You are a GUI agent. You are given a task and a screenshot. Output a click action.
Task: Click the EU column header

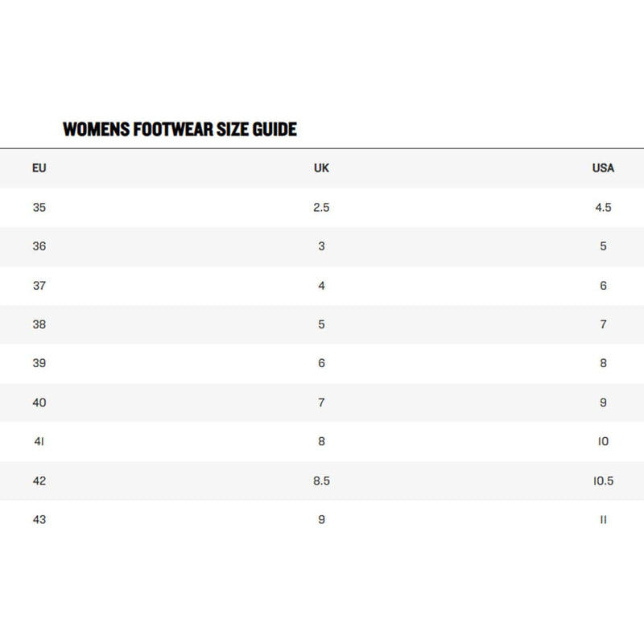point(39,168)
